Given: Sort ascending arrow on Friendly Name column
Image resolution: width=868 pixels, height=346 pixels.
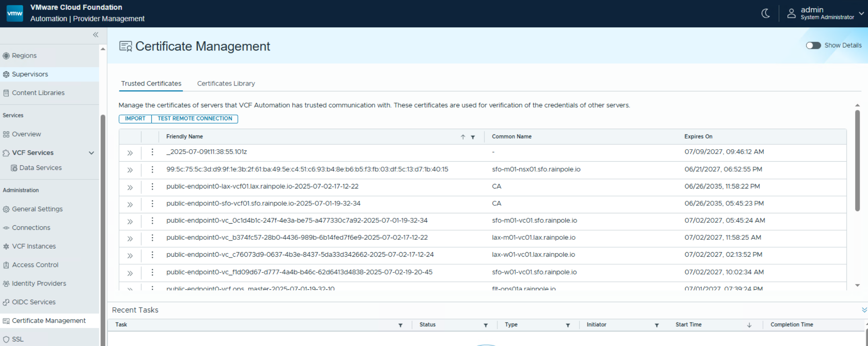Looking at the screenshot, I should click(x=463, y=137).
